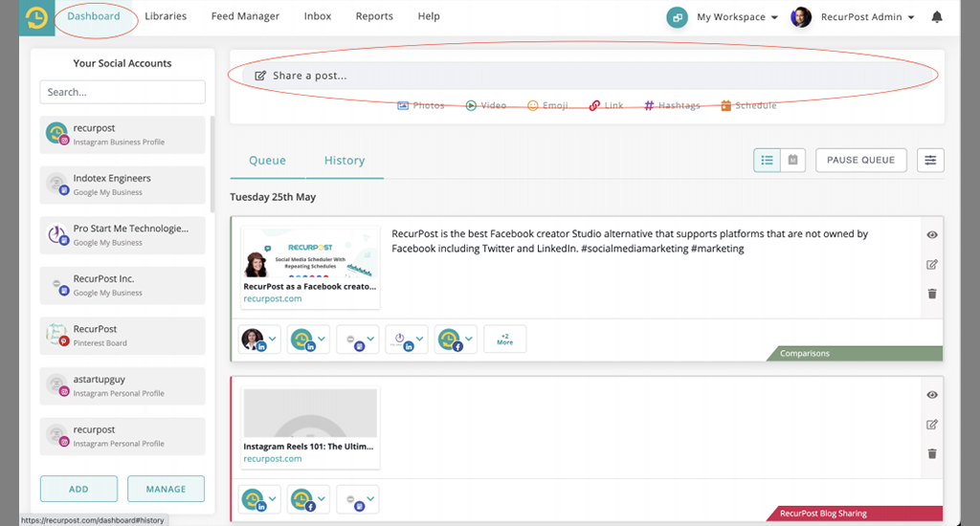Switch to calendar view of queue
This screenshot has width=980, height=526.
(x=792, y=160)
